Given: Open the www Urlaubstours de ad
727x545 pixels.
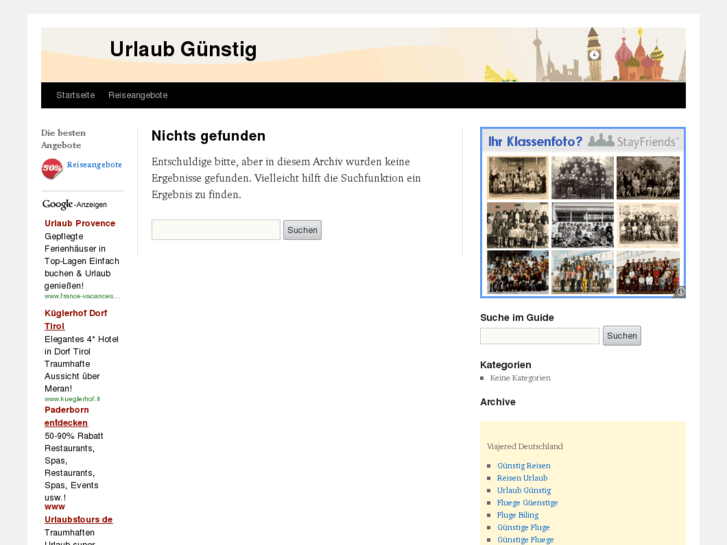Looking at the screenshot, I should pos(78,513).
